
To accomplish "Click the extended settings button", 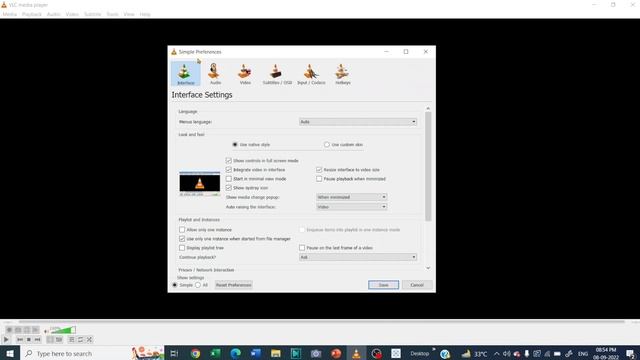I will (x=59, y=340).
